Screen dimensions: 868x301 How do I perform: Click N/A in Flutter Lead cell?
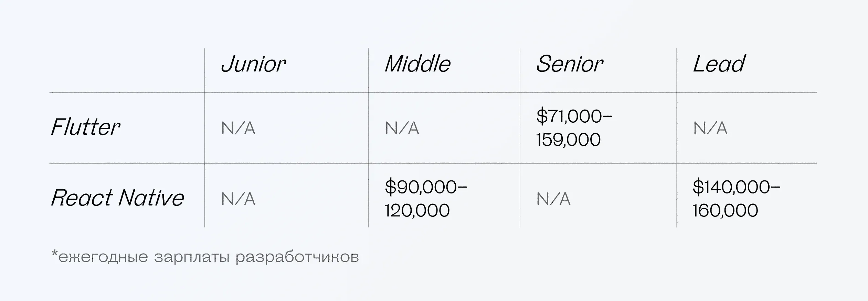710,128
